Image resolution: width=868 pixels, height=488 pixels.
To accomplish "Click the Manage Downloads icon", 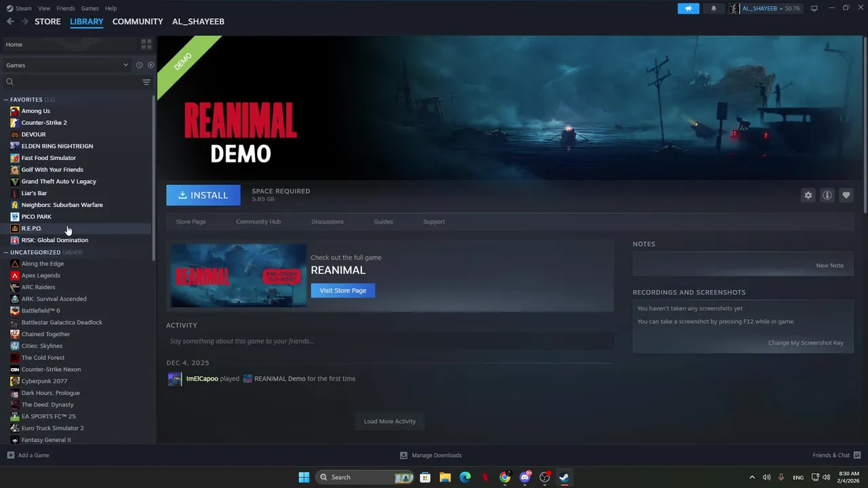I will pos(403,455).
